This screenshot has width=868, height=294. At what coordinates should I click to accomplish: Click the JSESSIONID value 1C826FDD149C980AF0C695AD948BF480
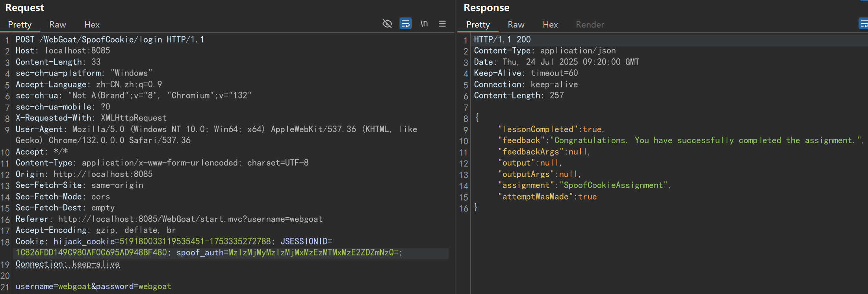(x=91, y=252)
